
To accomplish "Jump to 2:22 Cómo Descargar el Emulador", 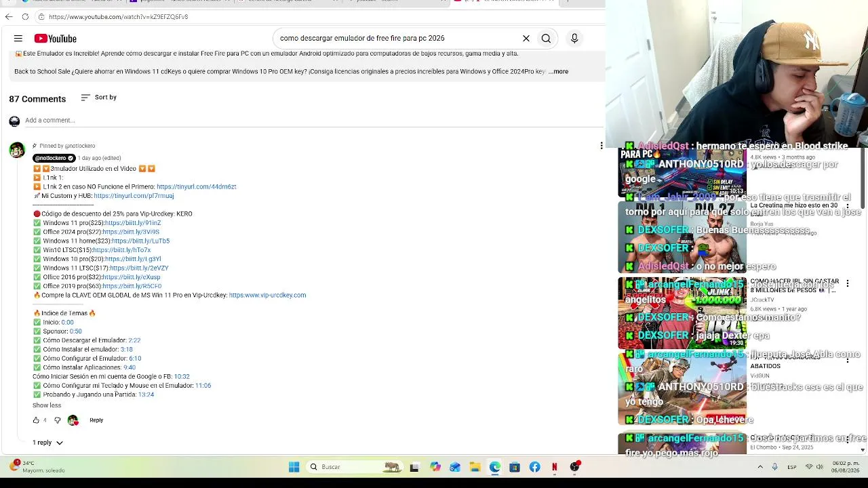I will (x=134, y=340).
